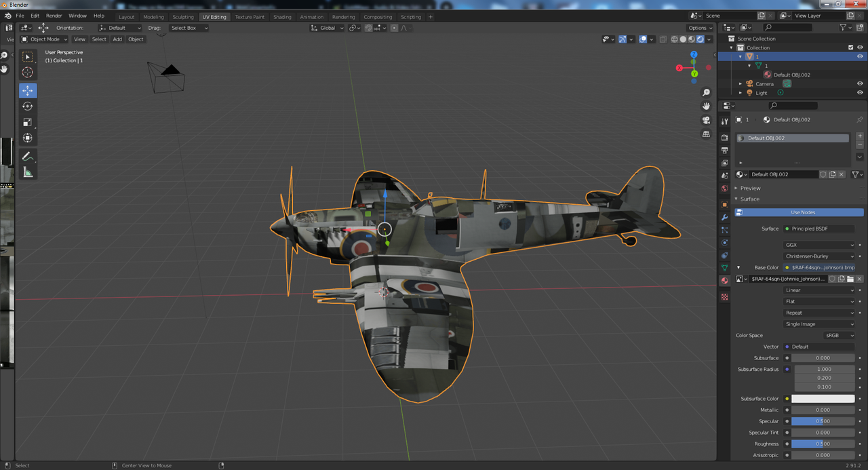This screenshot has height=470, width=868.
Task: Open the Linear interpolation dropdown
Action: [x=819, y=290]
